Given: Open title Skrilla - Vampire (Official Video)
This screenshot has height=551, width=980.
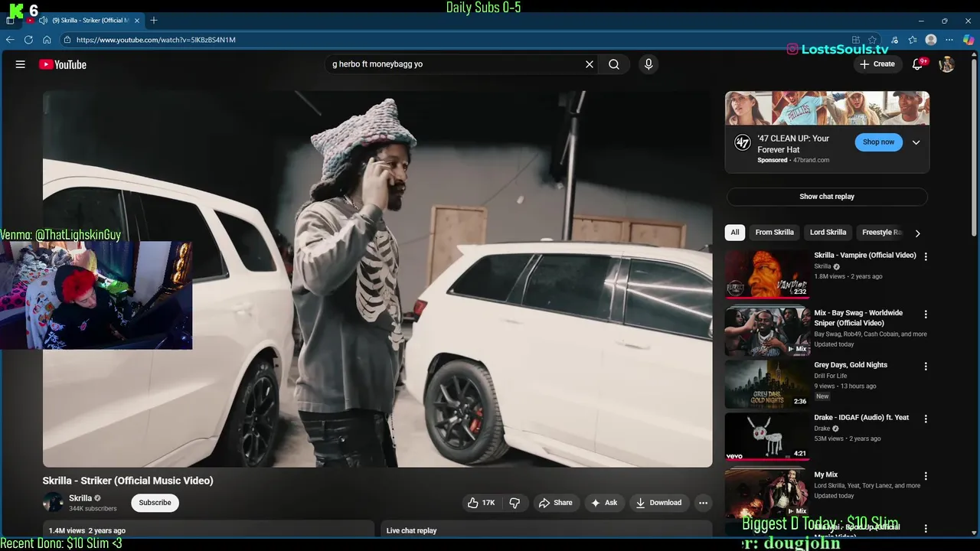Looking at the screenshot, I should pos(865,256).
